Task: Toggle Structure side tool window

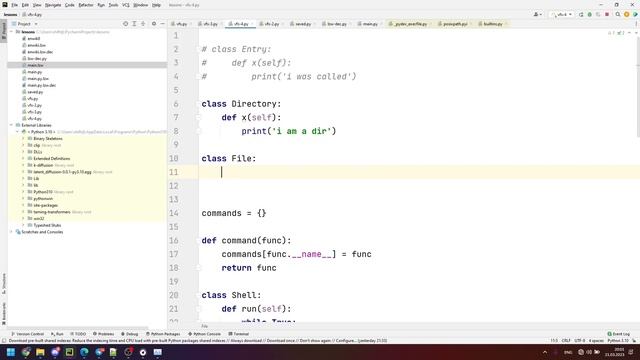Action: 4,283
